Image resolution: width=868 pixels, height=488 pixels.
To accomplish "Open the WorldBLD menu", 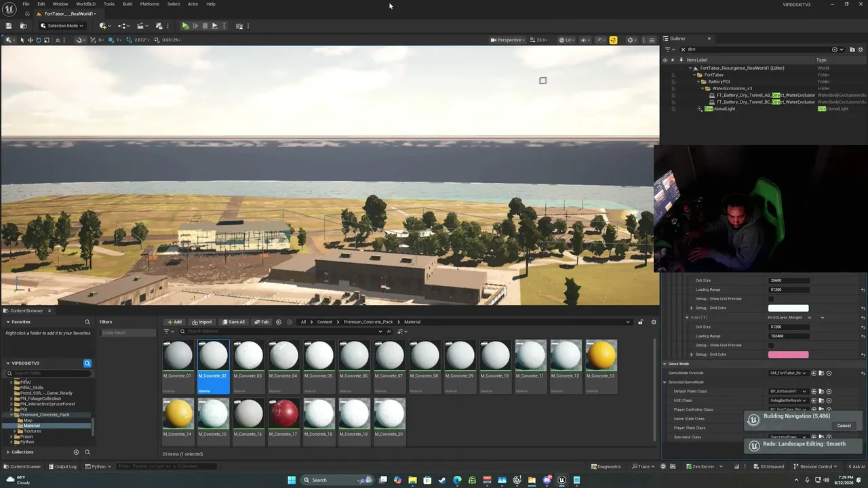I will click(x=85, y=4).
